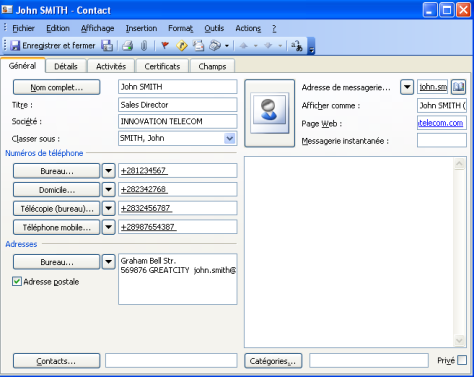Click Enregistrer et fermer toolbar button
This screenshot has height=377, width=474.
click(53, 45)
